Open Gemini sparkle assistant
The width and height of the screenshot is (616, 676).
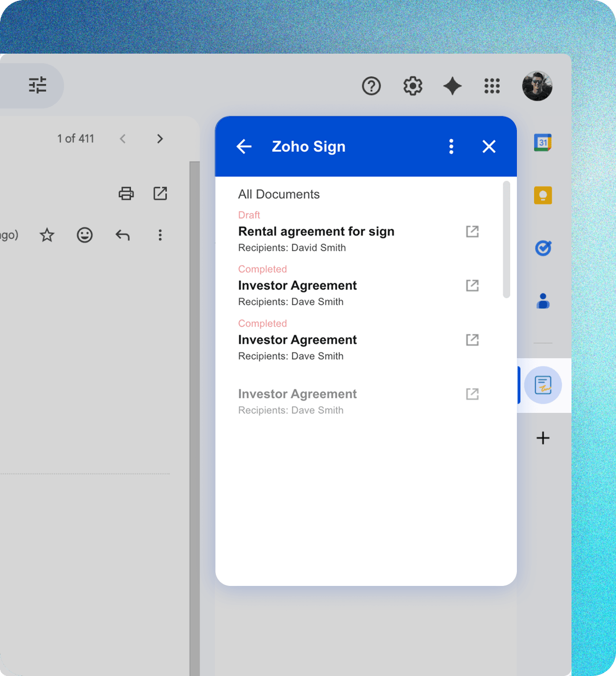tap(453, 86)
